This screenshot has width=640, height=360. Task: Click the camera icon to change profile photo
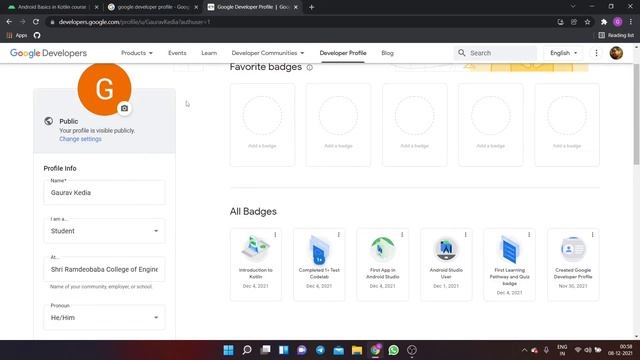(124, 108)
